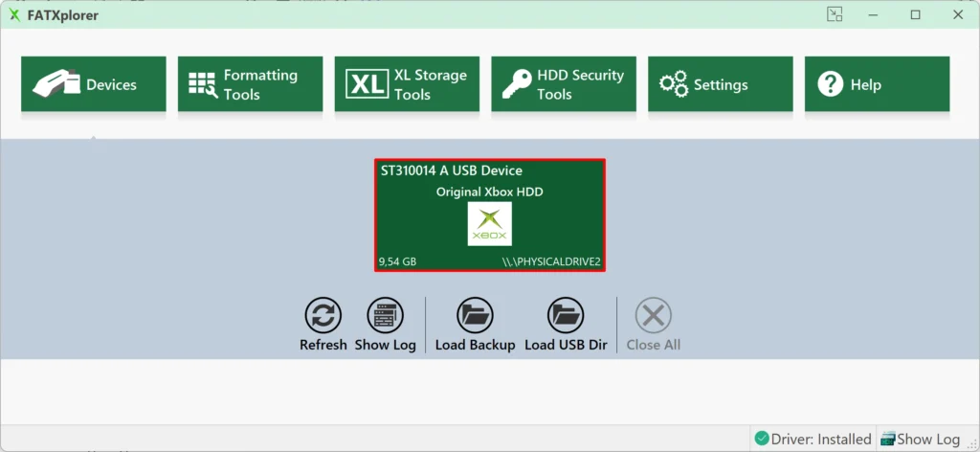This screenshot has height=452, width=980.
Task: Close the FATXplorer window
Action: point(957,14)
